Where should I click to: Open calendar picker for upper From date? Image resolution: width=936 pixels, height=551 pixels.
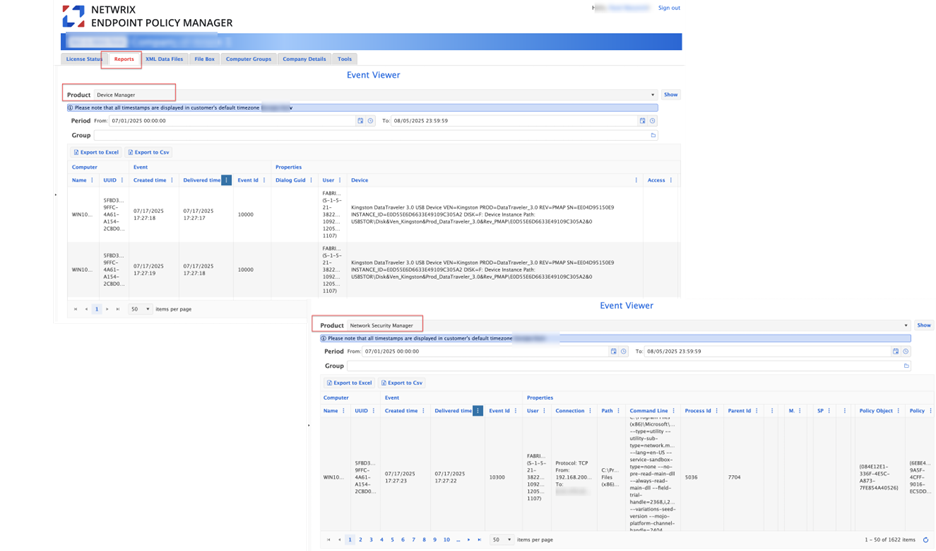click(x=361, y=121)
